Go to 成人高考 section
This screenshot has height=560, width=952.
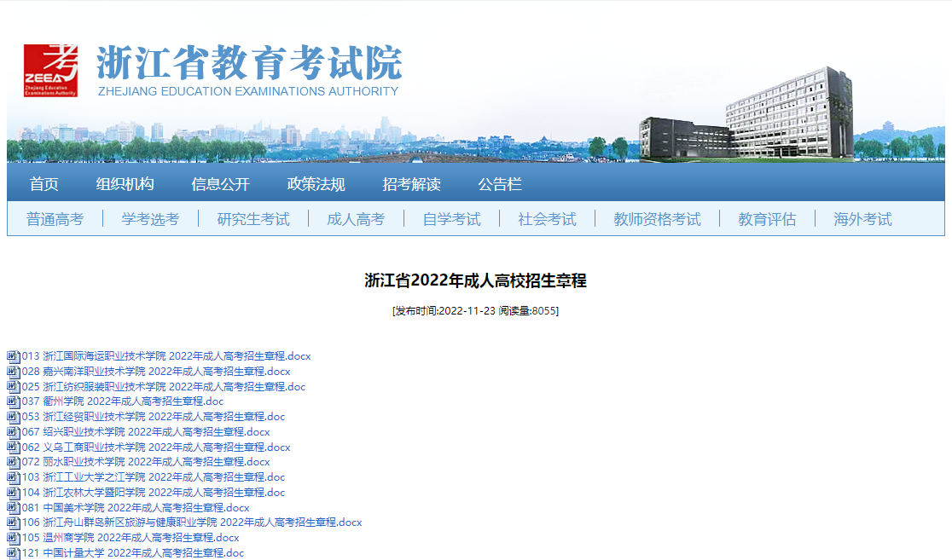click(x=356, y=219)
